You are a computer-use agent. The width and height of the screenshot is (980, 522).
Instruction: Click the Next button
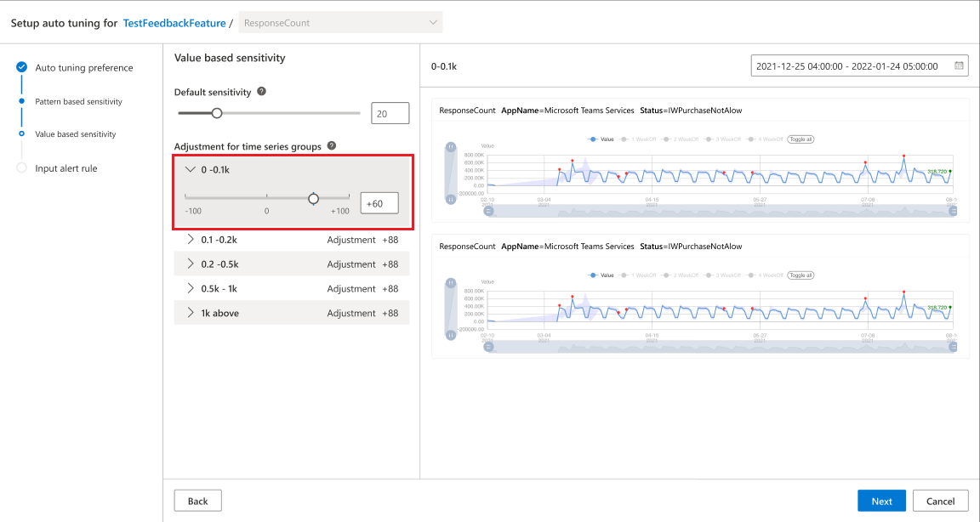point(881,501)
